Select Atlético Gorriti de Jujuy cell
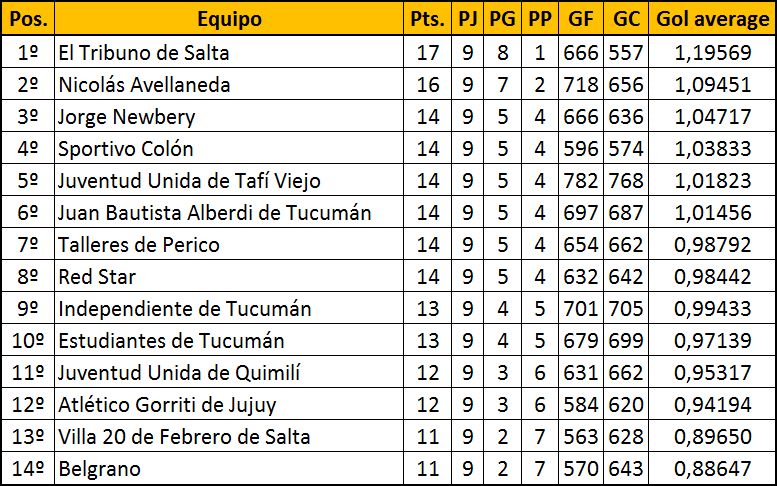 pos(167,404)
